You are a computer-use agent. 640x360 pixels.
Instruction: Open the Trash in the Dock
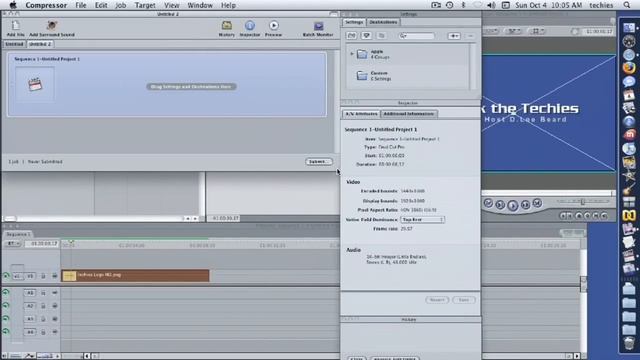tap(629, 343)
